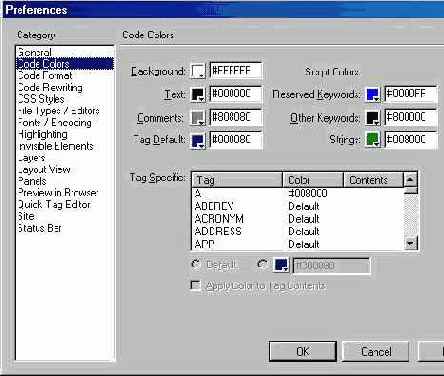Select the Default radio button

tap(196, 264)
